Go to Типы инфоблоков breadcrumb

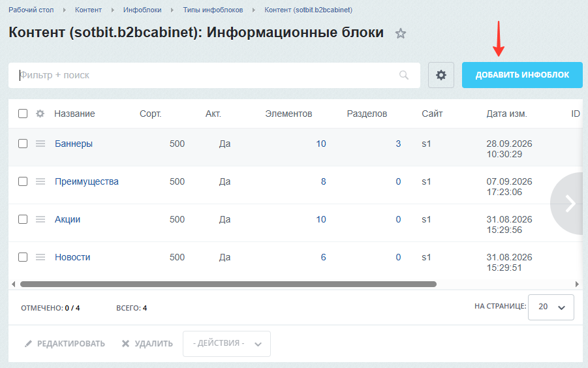click(x=213, y=10)
